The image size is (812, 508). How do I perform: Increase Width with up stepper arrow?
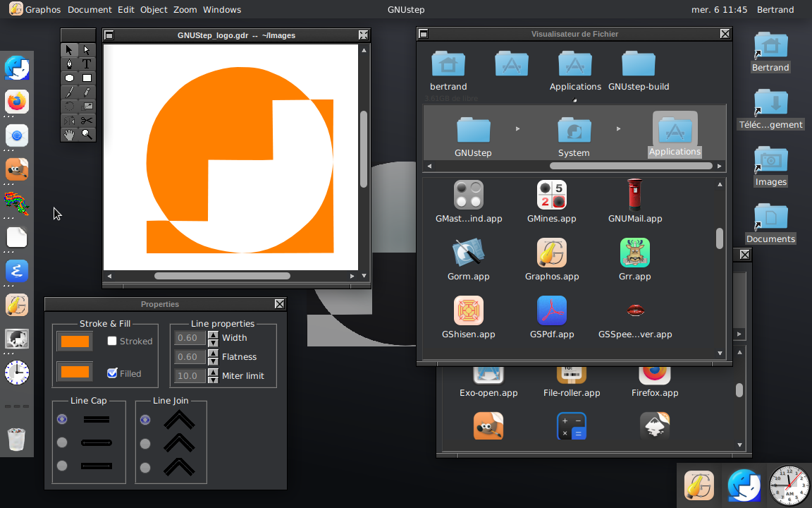(213, 334)
